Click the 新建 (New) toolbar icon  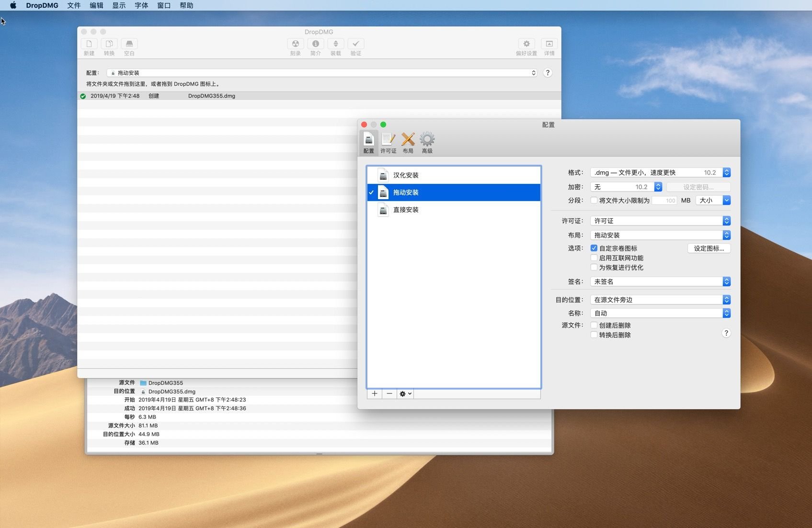pyautogui.click(x=89, y=44)
